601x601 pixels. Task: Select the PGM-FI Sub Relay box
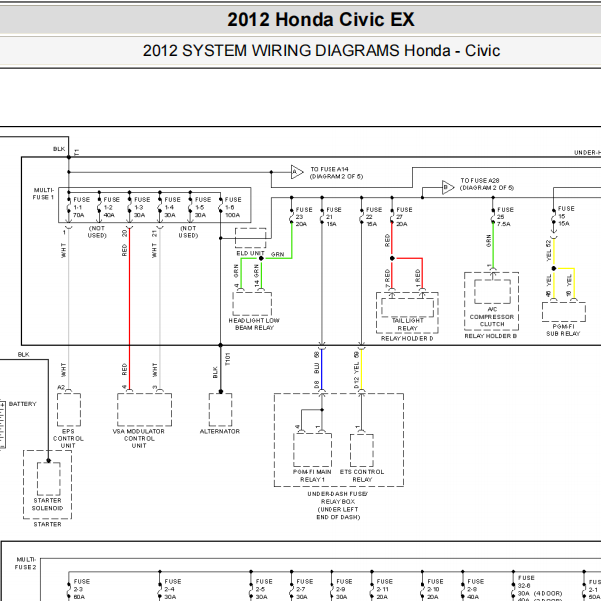point(563,312)
